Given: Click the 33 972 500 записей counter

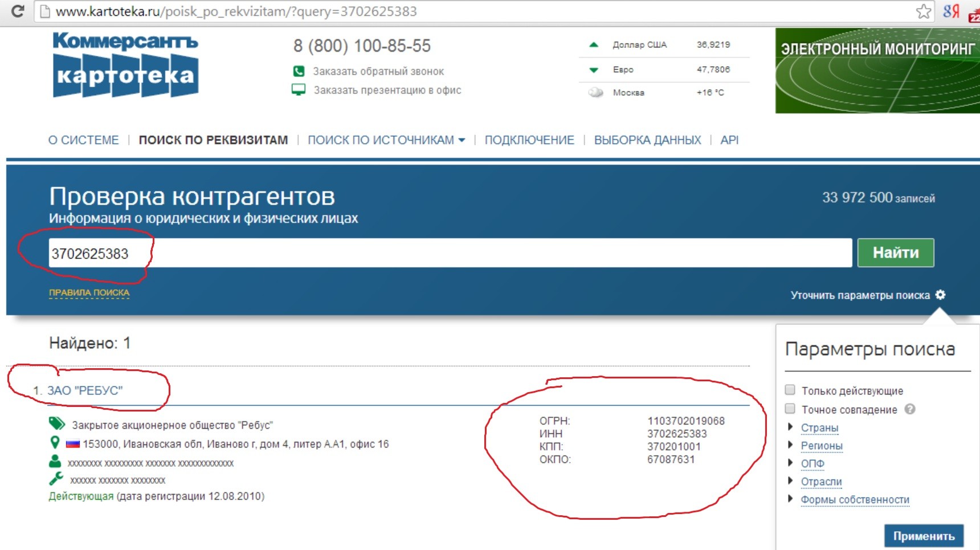Looking at the screenshot, I should pyautogui.click(x=878, y=198).
